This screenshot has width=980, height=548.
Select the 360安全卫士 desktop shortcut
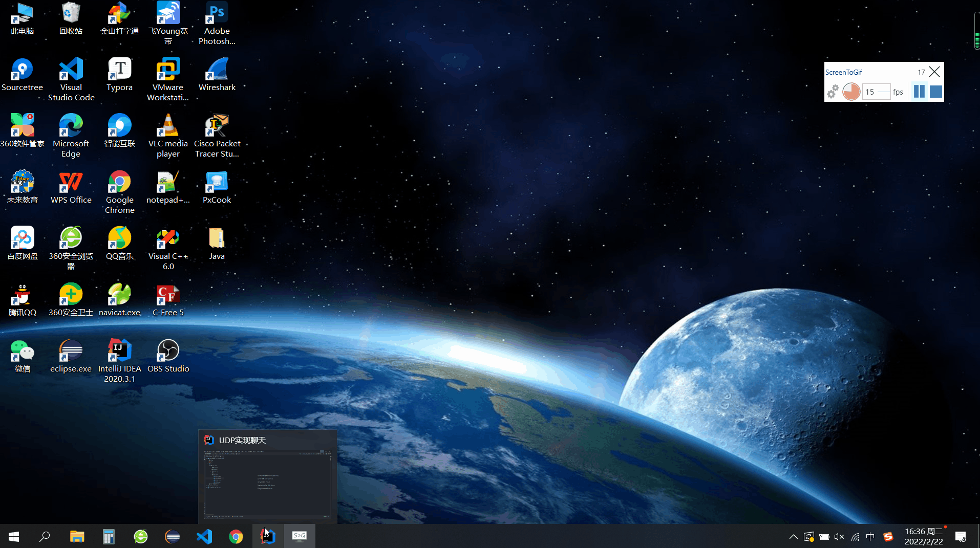coord(71,300)
